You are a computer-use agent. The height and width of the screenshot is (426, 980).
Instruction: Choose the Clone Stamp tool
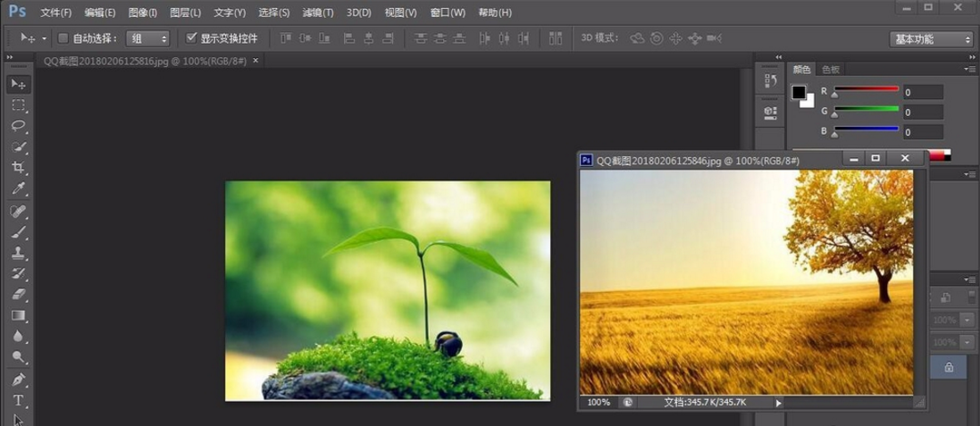pyautogui.click(x=18, y=253)
